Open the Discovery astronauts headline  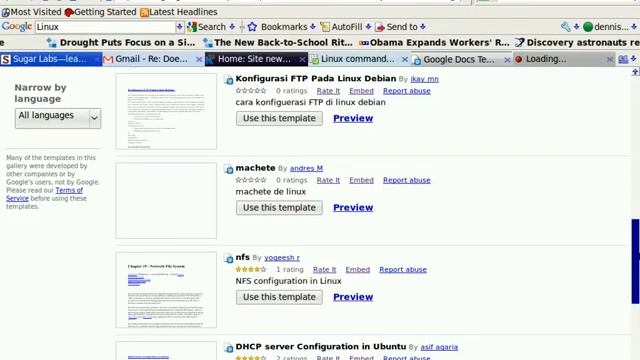tap(577, 42)
